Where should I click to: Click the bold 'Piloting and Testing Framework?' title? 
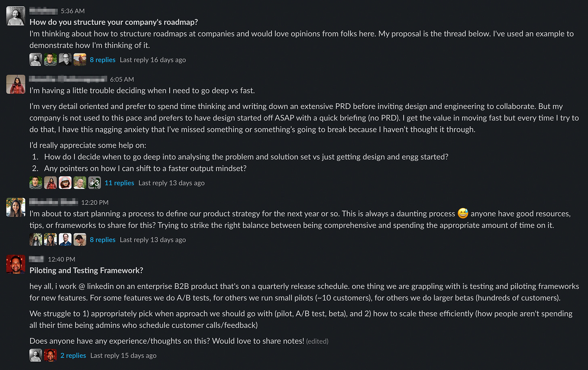86,270
